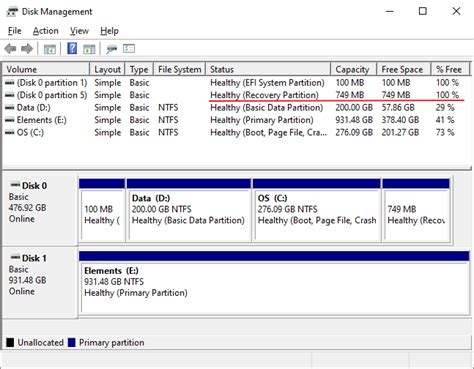Select the Disk 1 label panel

click(40, 282)
